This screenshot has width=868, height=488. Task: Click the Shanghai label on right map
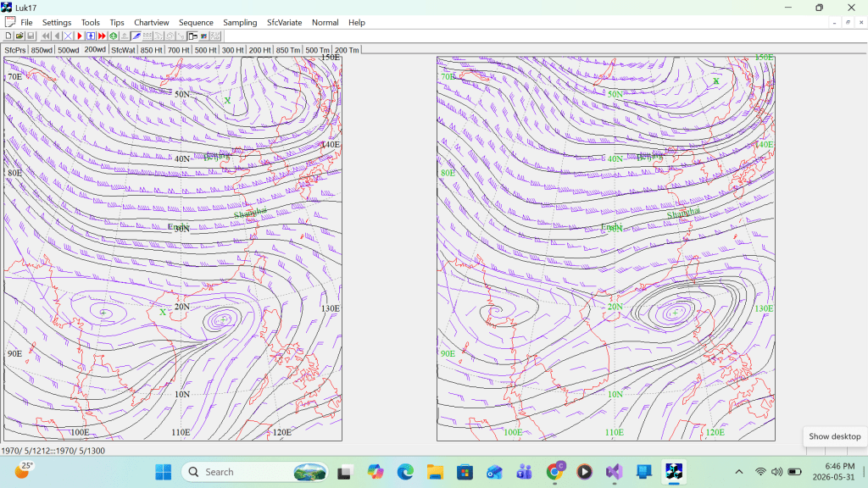tap(683, 213)
